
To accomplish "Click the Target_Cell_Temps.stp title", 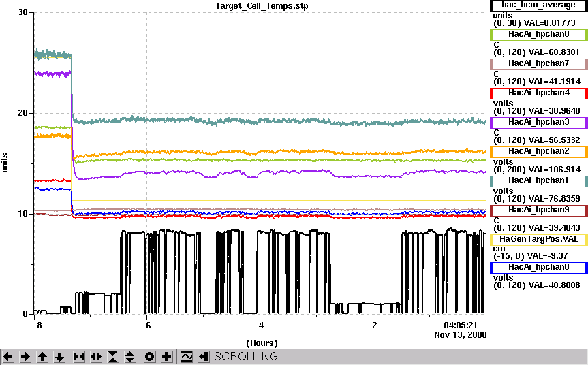I will (x=262, y=6).
